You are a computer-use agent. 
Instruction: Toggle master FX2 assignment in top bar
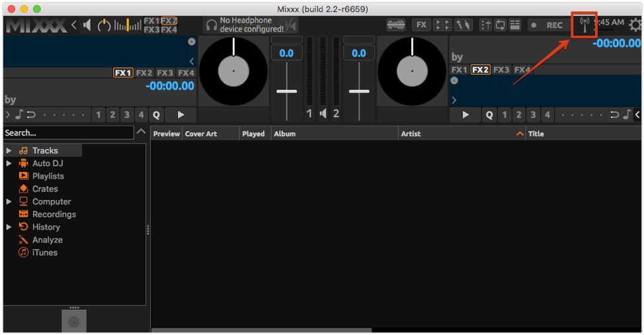[169, 21]
